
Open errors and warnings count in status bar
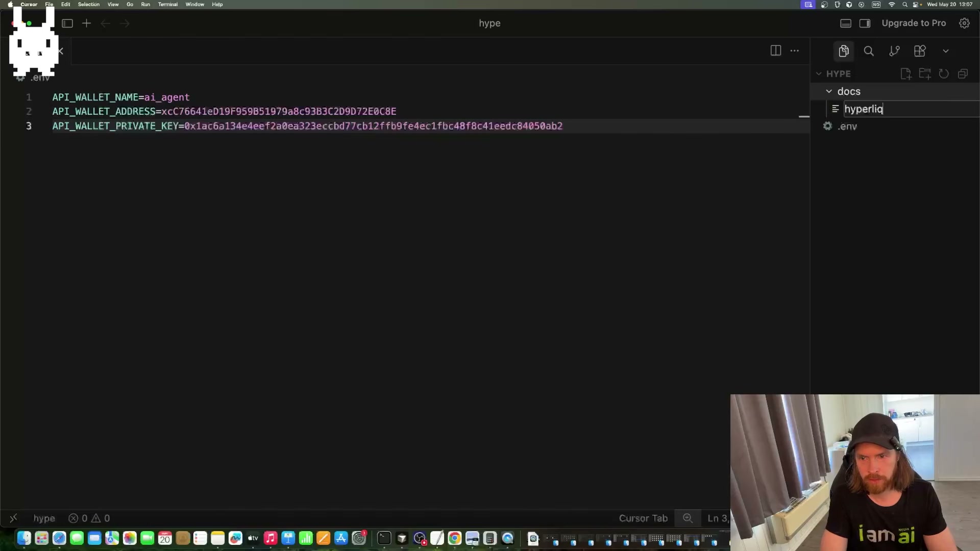[x=89, y=518]
